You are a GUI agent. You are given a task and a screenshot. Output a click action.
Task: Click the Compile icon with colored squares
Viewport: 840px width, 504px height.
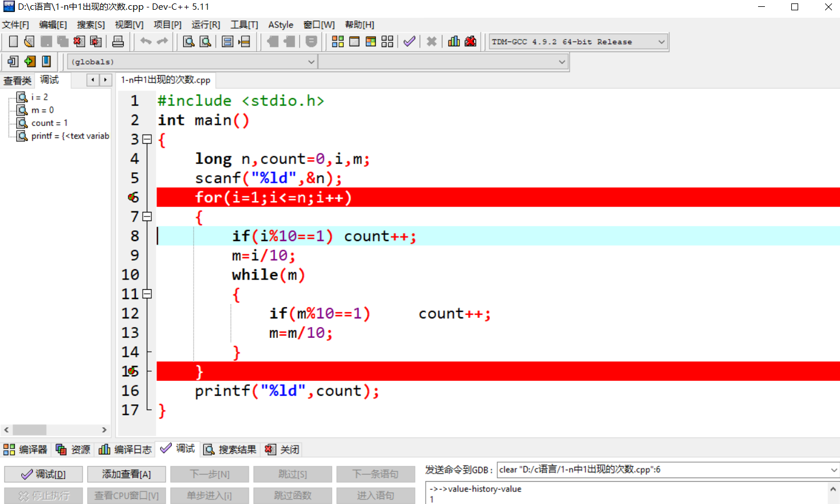[x=338, y=41]
